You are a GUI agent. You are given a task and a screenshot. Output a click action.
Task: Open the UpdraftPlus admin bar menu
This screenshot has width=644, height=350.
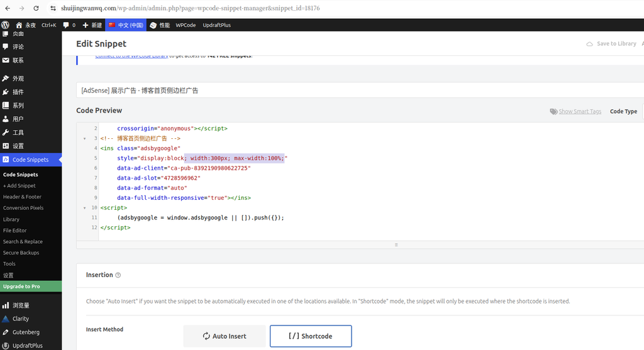(216, 25)
